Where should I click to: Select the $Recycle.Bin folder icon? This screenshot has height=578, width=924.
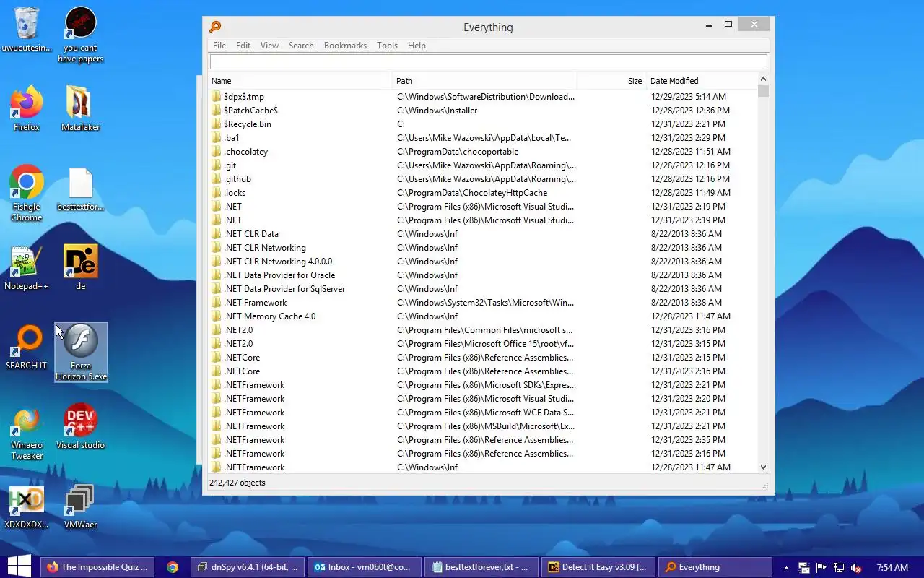tap(216, 124)
